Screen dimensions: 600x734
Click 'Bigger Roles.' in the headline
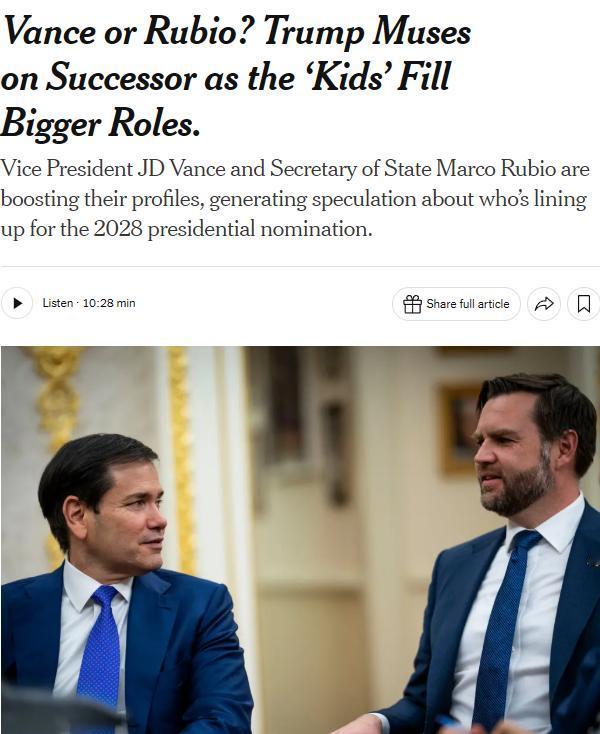pos(101,123)
